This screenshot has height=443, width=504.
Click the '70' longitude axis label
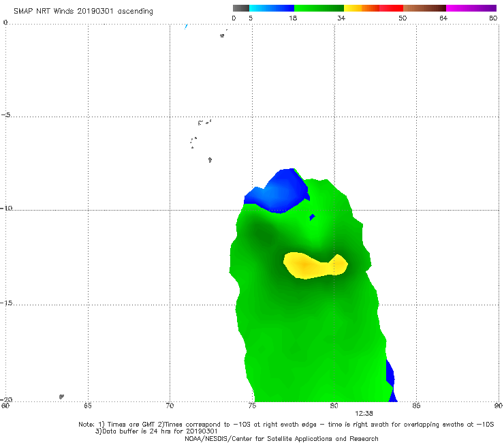(x=170, y=406)
